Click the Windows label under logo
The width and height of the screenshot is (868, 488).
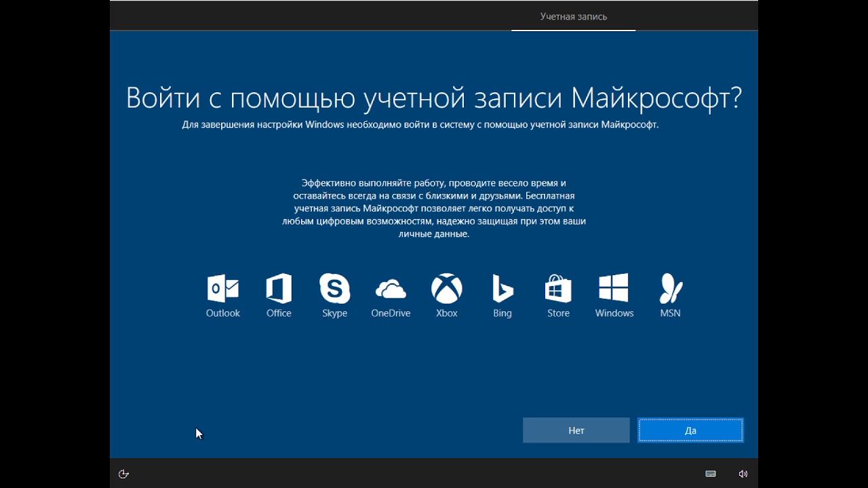[x=614, y=313]
